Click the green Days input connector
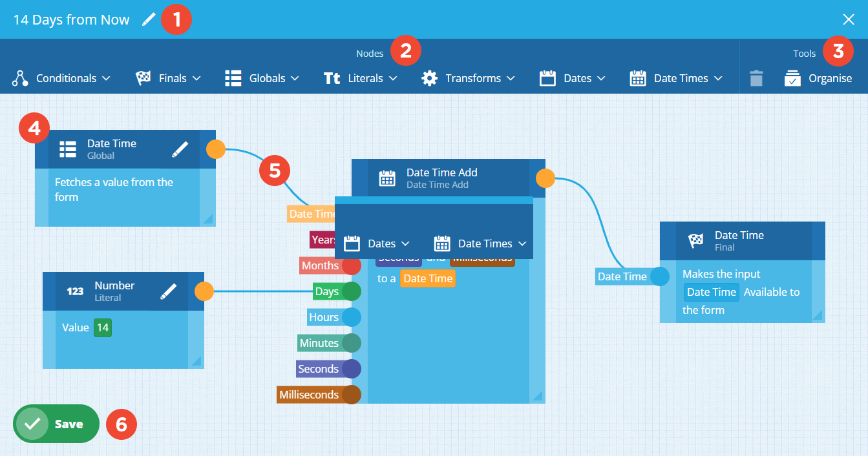Viewport: 868px width, 456px height. click(x=351, y=291)
